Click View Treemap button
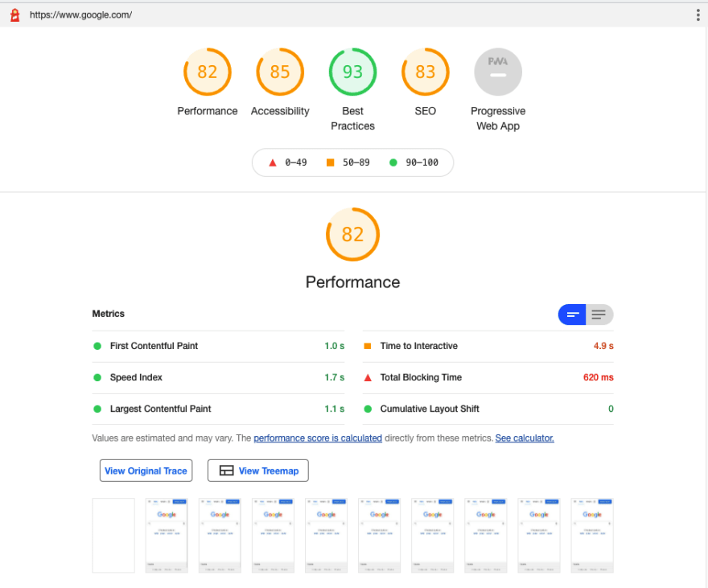 click(x=257, y=471)
